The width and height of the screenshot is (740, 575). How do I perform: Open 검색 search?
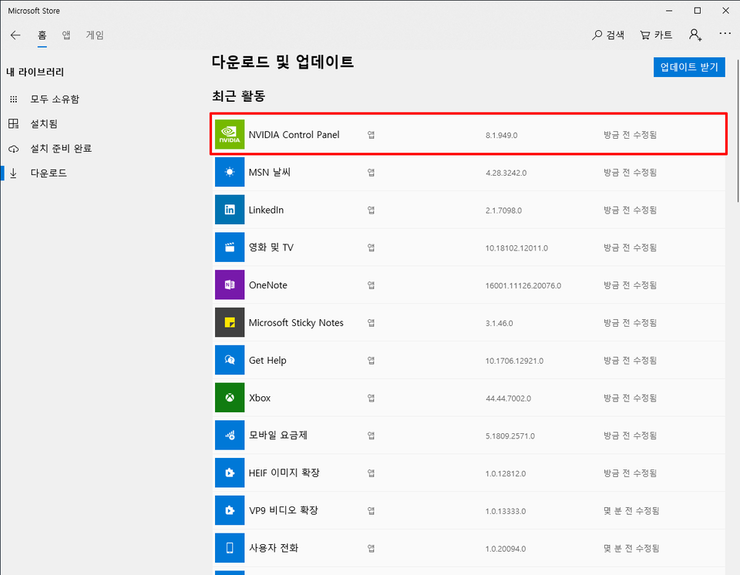pyautogui.click(x=608, y=34)
